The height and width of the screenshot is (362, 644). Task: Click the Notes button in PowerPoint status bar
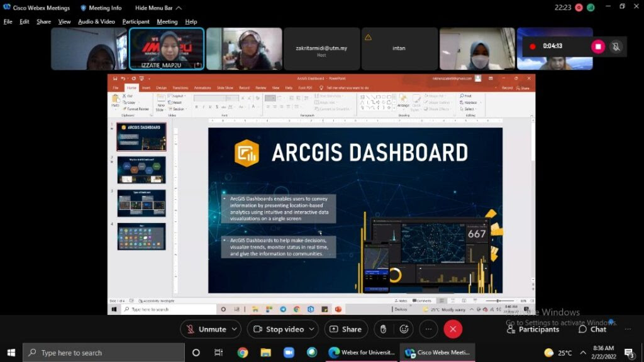[401, 301]
